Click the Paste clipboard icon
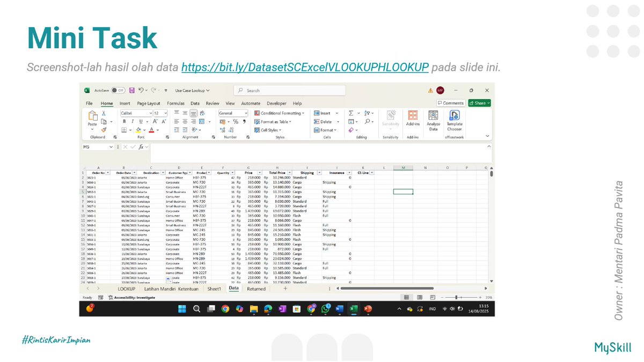The height and width of the screenshot is (362, 644). pyautogui.click(x=92, y=116)
